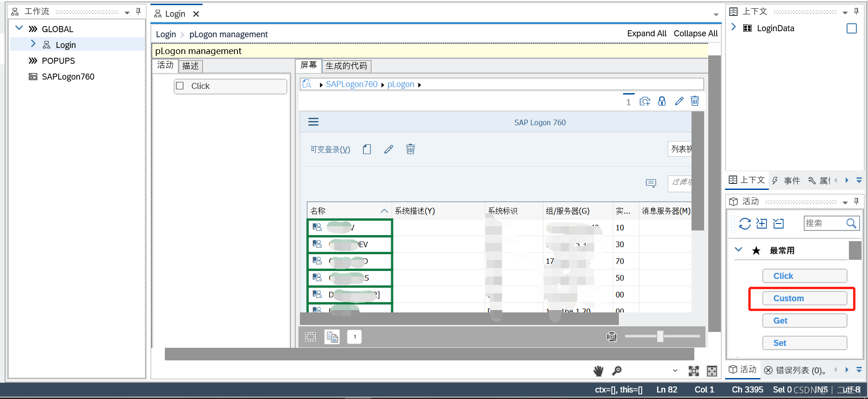Open the 上下文 tab beside 事件
Viewport: 868px width, 399px height.
tap(747, 180)
